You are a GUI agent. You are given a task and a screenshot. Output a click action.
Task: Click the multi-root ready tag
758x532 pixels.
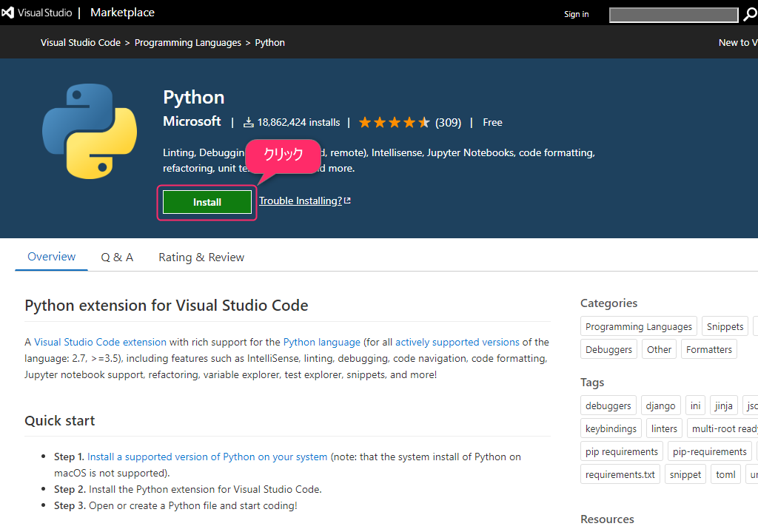tap(723, 428)
